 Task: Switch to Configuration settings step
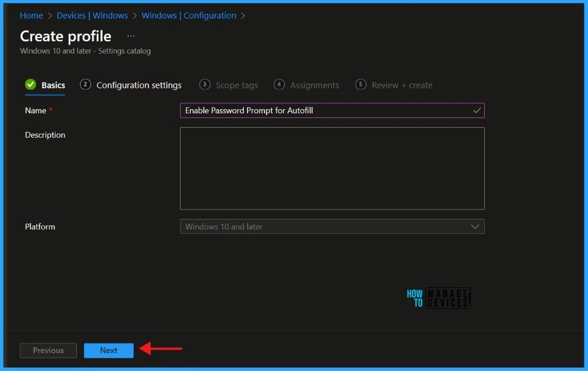coord(131,85)
